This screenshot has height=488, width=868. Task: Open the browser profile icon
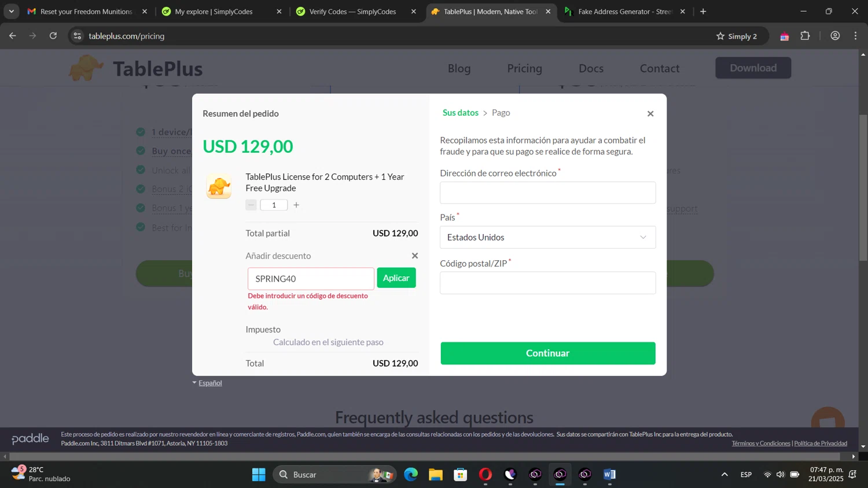pos(835,36)
